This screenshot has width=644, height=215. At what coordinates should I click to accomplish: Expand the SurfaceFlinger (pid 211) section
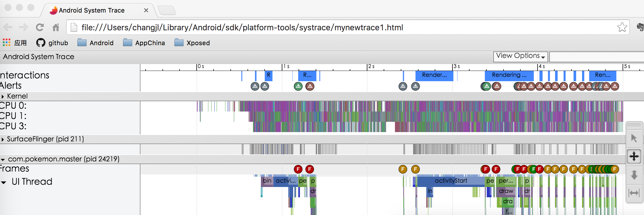click(x=3, y=139)
